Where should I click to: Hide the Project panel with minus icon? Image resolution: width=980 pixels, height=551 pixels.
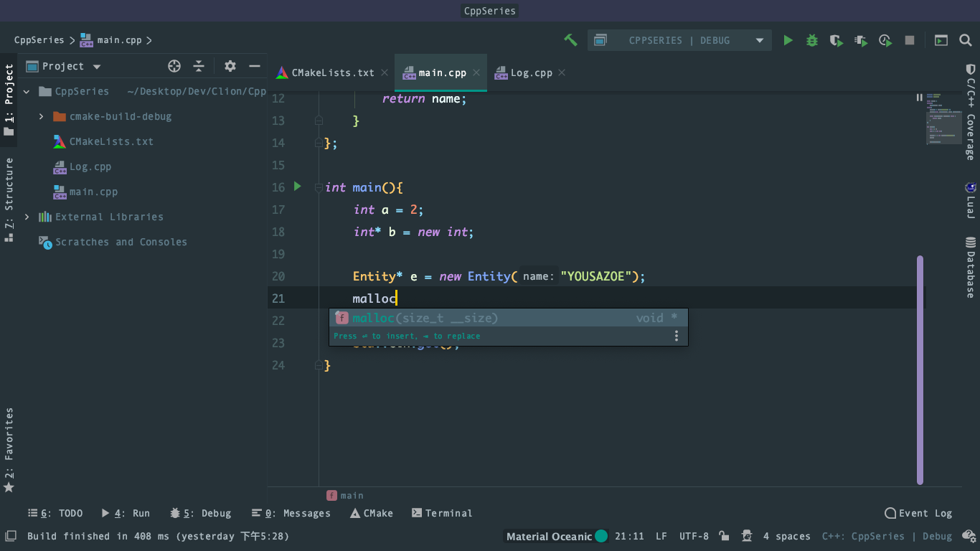255,66
